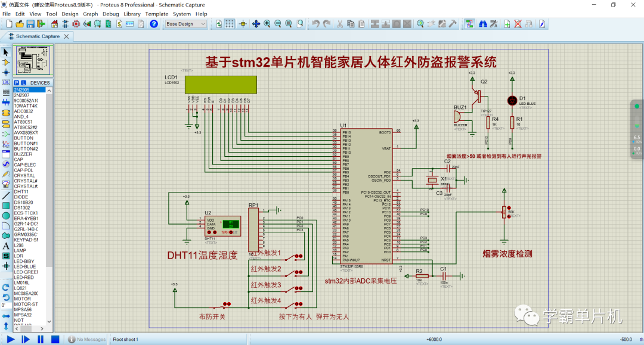
Task: Click the pan/center view arrows icon
Action: (x=256, y=24)
